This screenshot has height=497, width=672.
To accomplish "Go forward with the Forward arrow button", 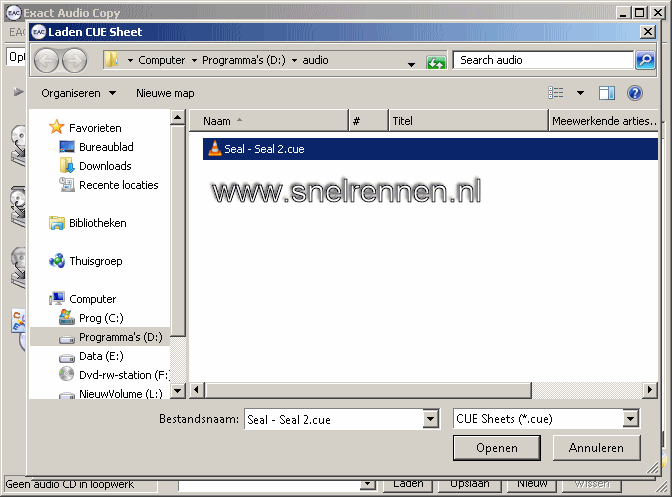I will (x=75, y=60).
